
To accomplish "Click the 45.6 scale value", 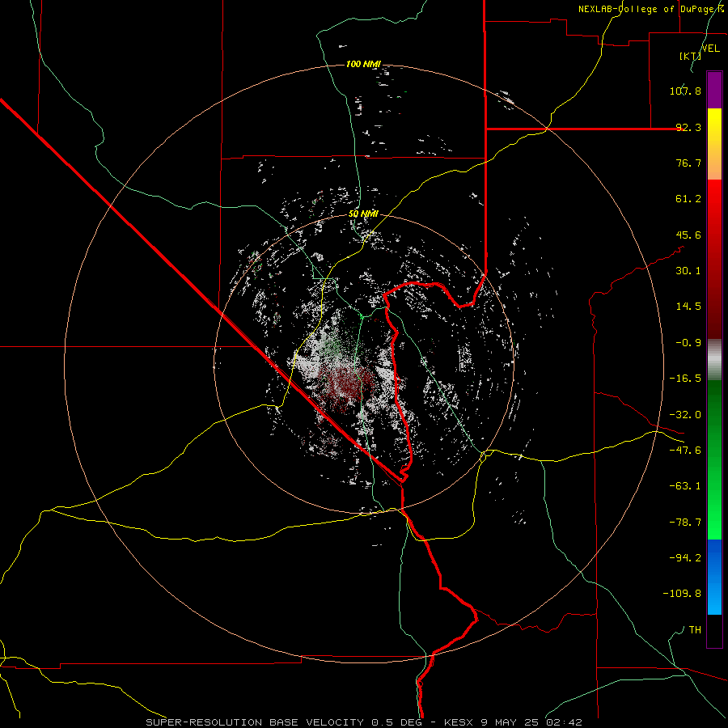I will coord(688,235).
